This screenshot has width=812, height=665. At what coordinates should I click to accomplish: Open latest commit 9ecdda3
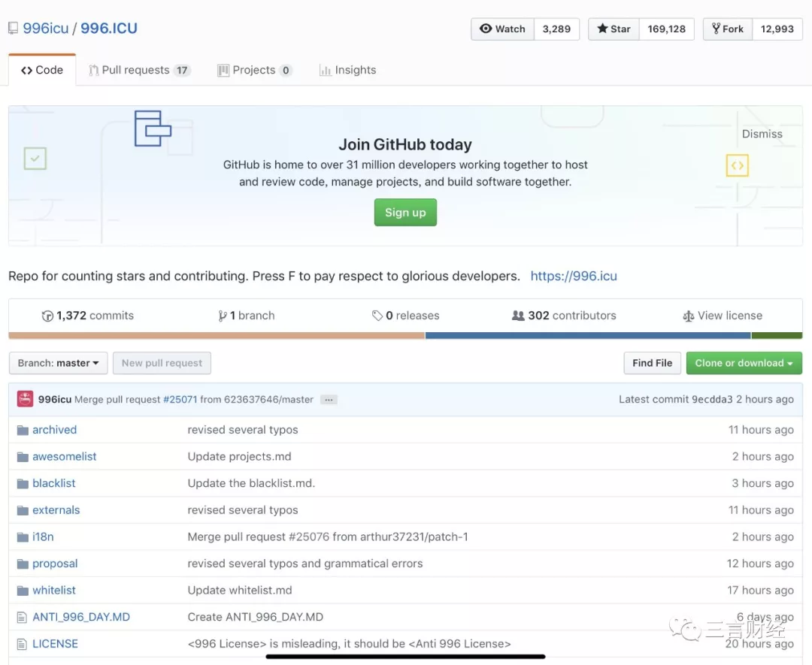[712, 400]
